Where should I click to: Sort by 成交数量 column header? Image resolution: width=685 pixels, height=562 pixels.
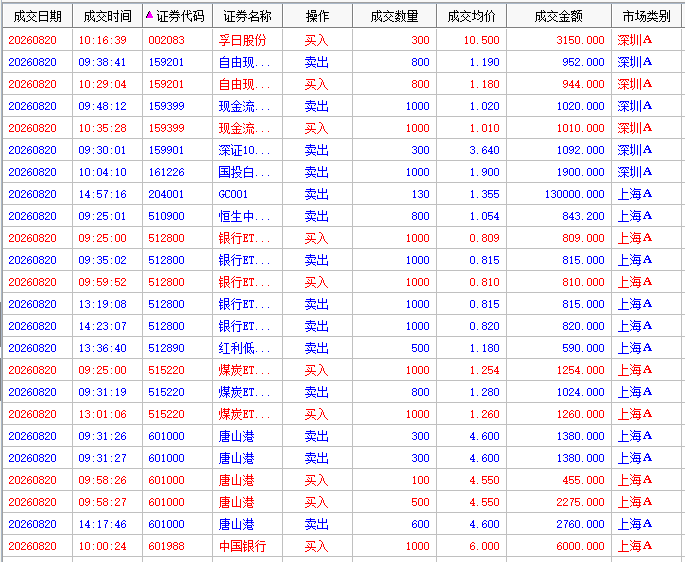(x=394, y=17)
